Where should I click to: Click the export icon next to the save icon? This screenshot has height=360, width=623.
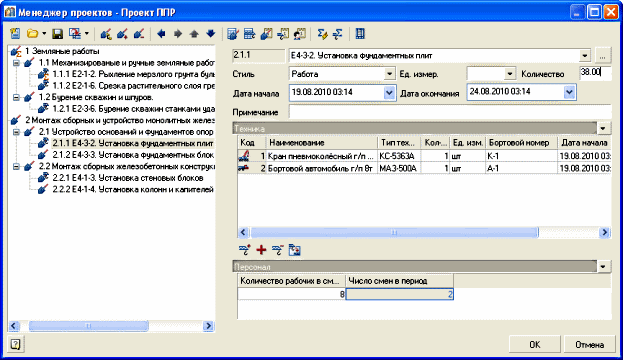point(75,34)
